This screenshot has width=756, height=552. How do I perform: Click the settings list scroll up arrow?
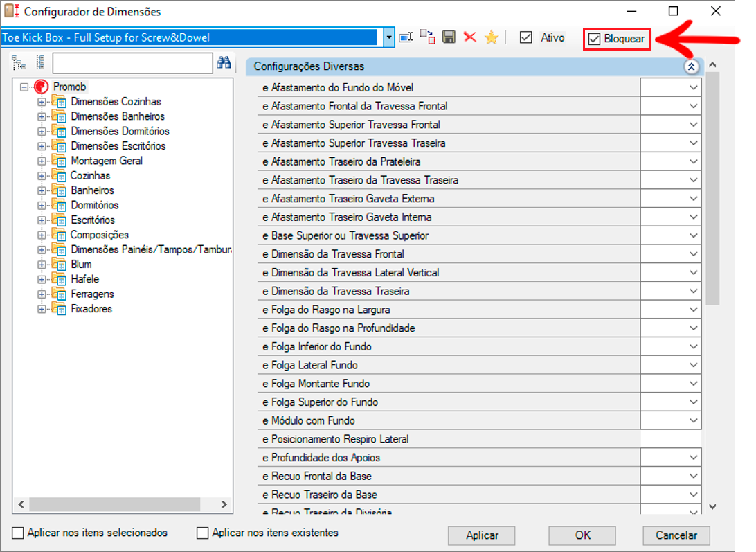click(712, 64)
